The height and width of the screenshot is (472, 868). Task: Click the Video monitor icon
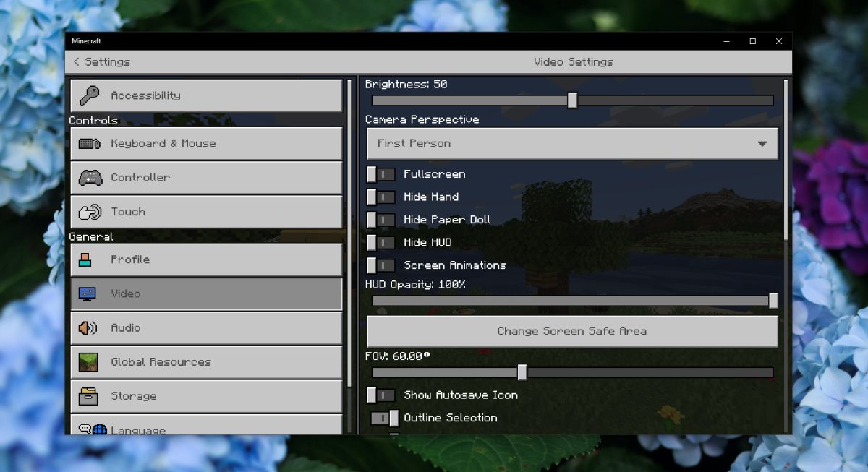click(x=87, y=293)
